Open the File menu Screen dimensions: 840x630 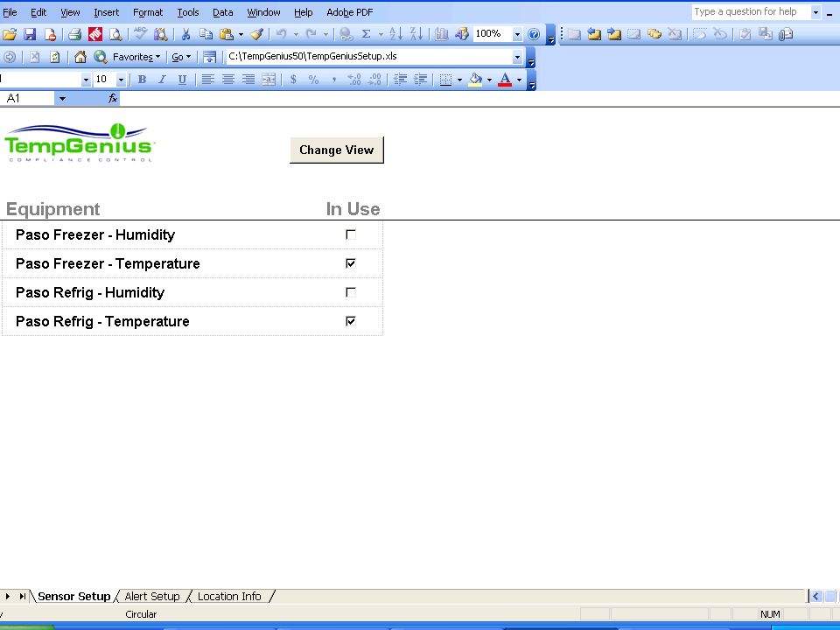[10, 11]
